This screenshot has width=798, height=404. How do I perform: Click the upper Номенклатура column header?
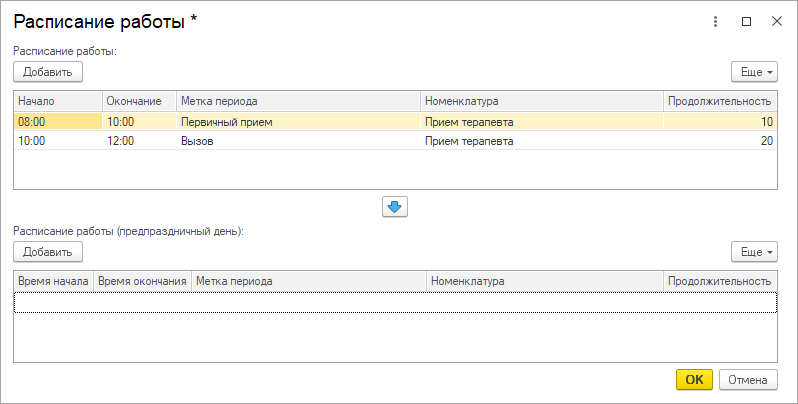[540, 101]
